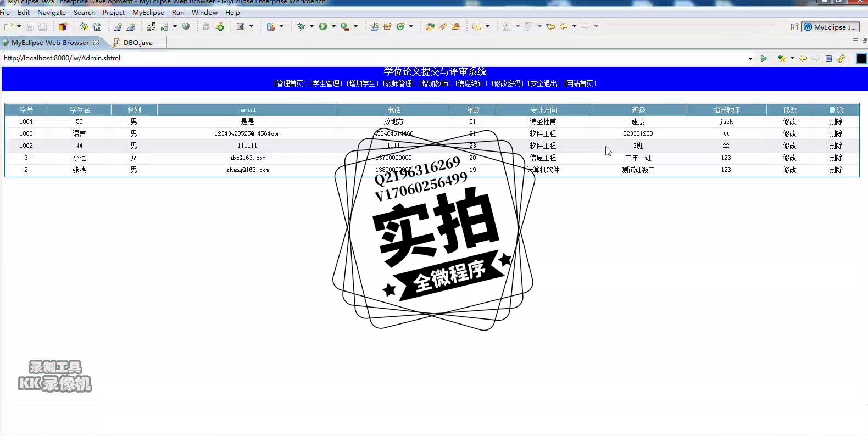Image resolution: width=868 pixels, height=436 pixels.
Task: Click the browser Stop icon
Action: (x=828, y=58)
